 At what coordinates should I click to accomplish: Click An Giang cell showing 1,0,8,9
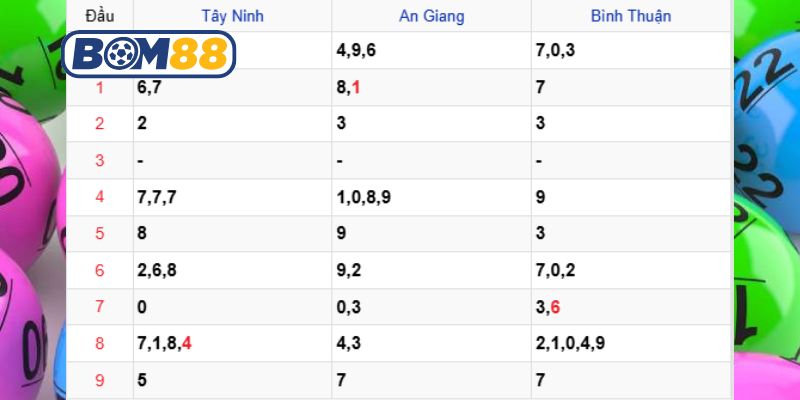364,197
